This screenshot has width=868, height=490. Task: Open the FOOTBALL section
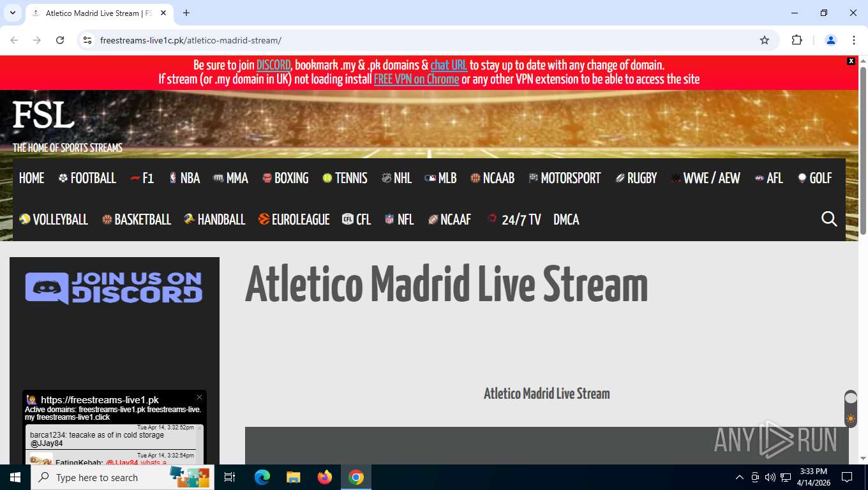(x=87, y=179)
